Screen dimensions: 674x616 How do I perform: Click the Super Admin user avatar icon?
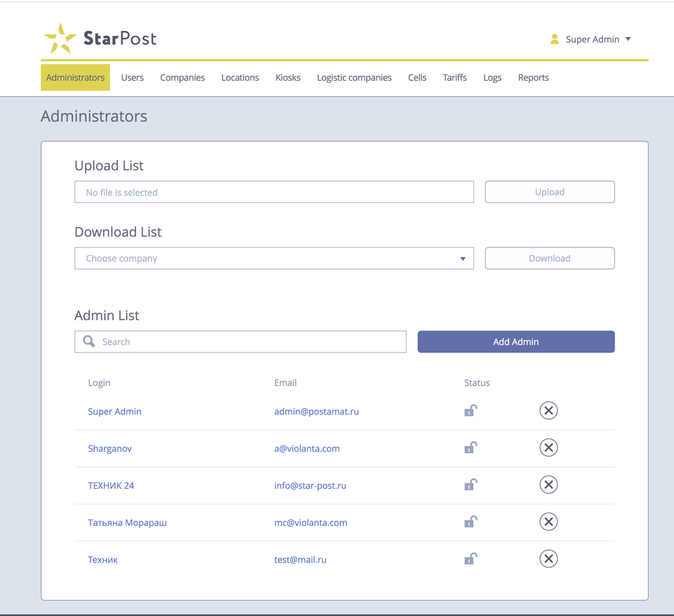pyautogui.click(x=555, y=39)
